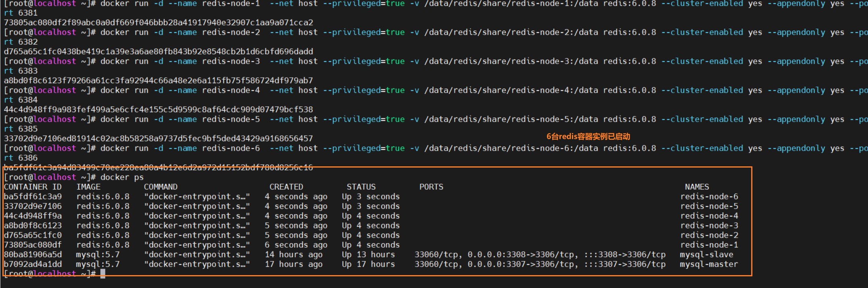Screen dimensions: 868x288
Task: Click the port value 'rt 6381' line
Action: tap(21, 13)
